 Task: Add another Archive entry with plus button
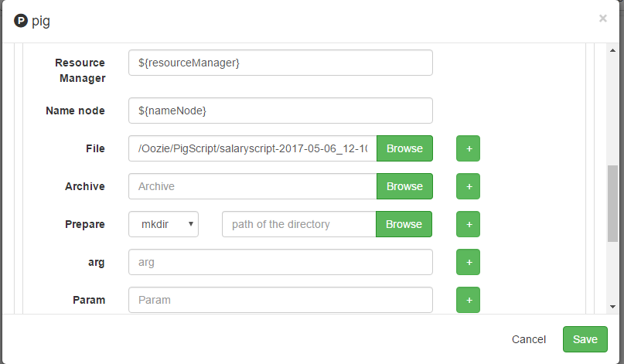468,186
